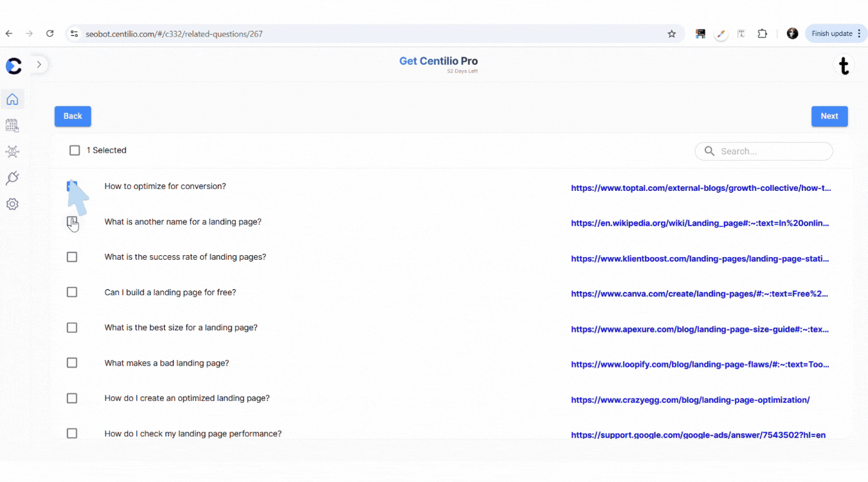Click the search magnifier icon in search bar

click(709, 151)
